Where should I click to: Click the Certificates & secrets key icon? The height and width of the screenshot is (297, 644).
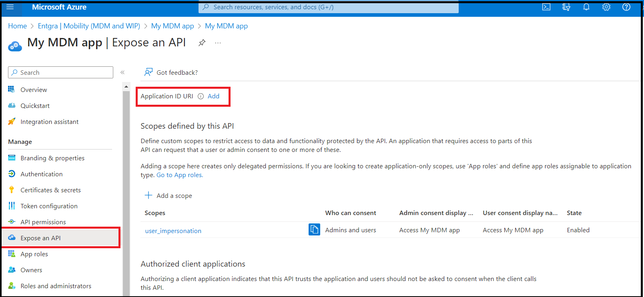coord(12,190)
